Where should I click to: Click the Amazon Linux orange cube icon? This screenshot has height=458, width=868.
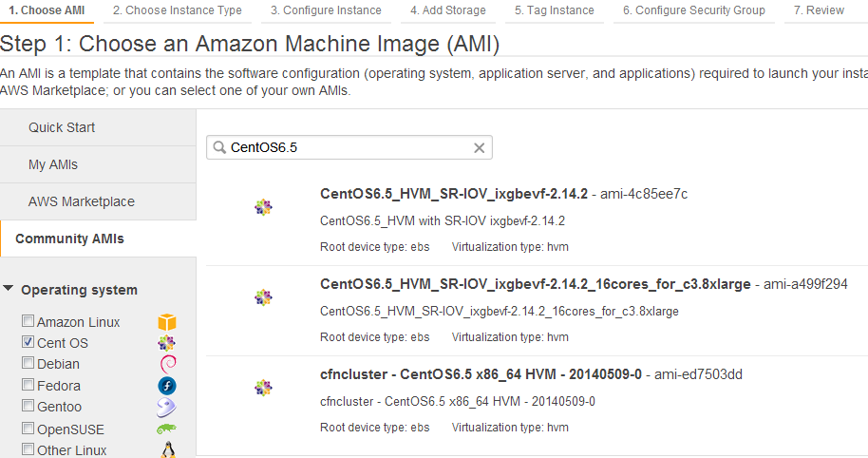167,322
